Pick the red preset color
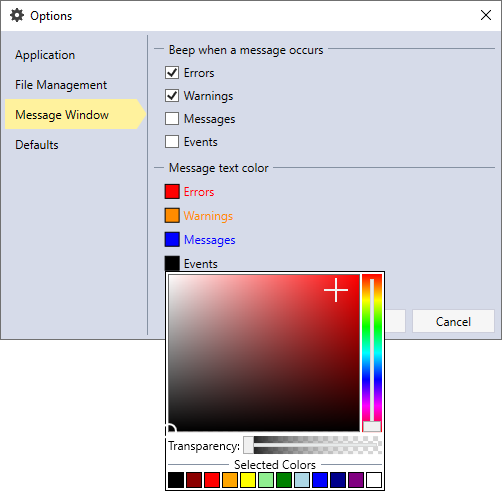The height and width of the screenshot is (491, 502). click(212, 480)
